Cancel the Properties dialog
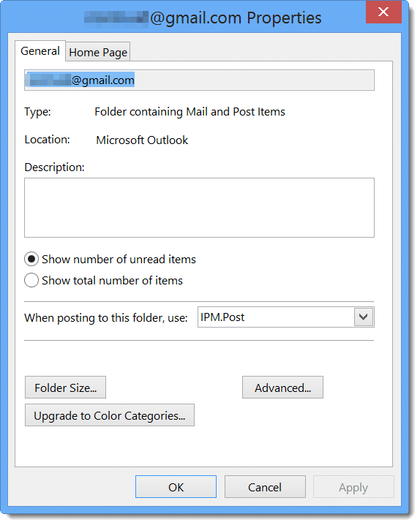Image resolution: width=420 pixels, height=525 pixels. click(x=265, y=487)
